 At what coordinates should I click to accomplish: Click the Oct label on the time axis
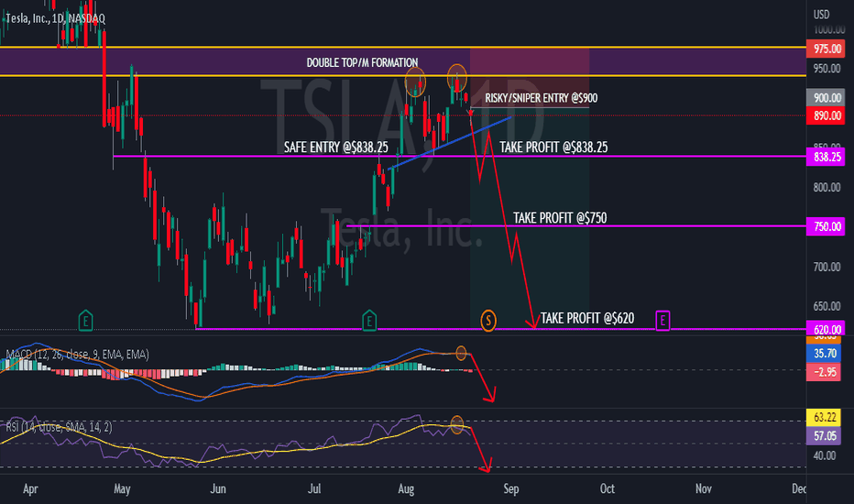[x=608, y=488]
